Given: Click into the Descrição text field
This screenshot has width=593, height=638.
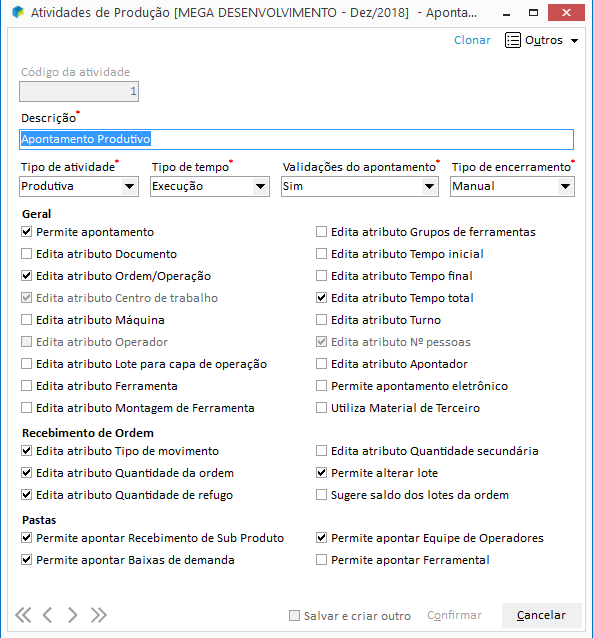Looking at the screenshot, I should [296, 139].
